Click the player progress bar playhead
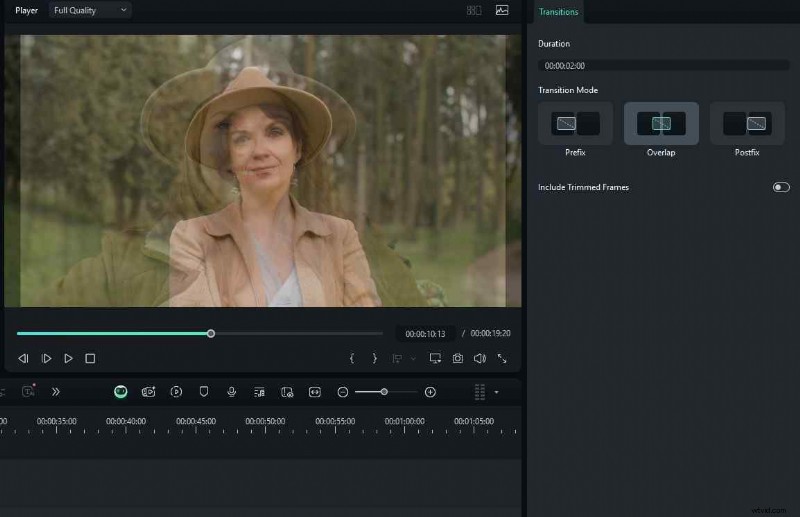 coord(211,333)
